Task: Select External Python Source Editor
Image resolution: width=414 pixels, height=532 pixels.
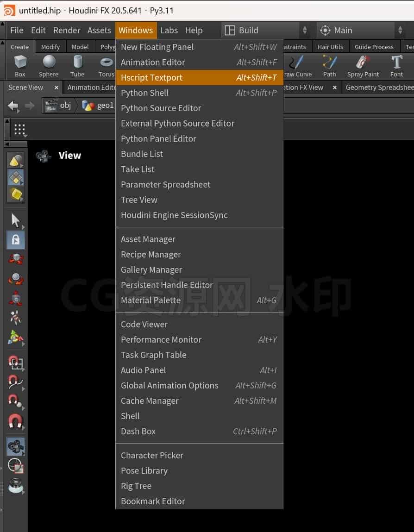Action: (x=200, y=123)
